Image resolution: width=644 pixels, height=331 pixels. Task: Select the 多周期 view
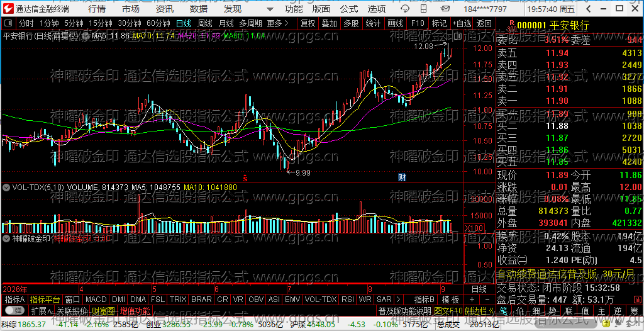pos(251,23)
